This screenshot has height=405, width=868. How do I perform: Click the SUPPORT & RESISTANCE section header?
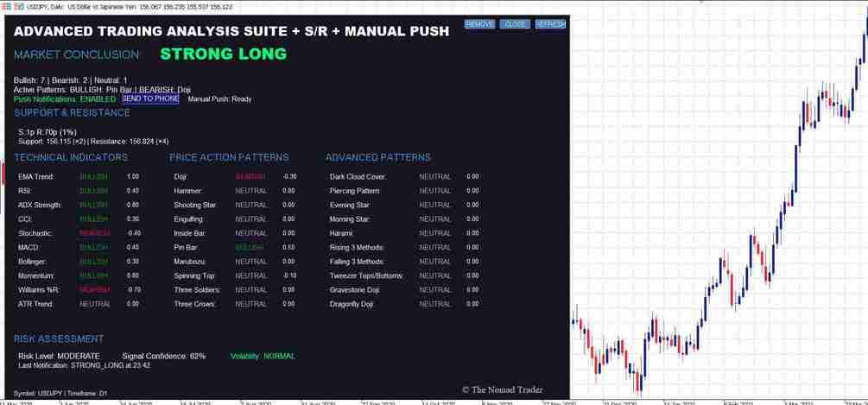[72, 113]
